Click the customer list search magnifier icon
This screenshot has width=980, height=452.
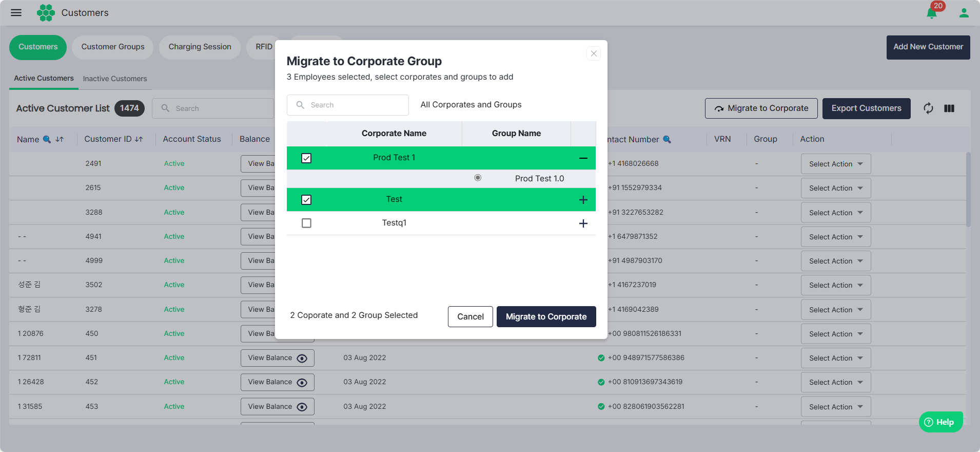165,108
